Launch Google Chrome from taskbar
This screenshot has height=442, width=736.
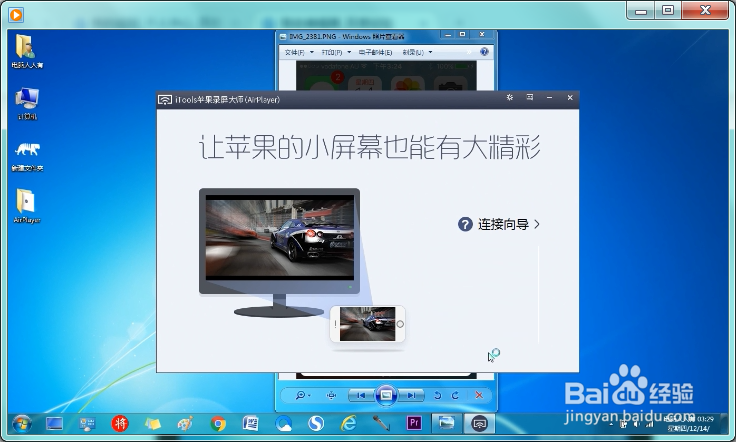[x=218, y=424]
